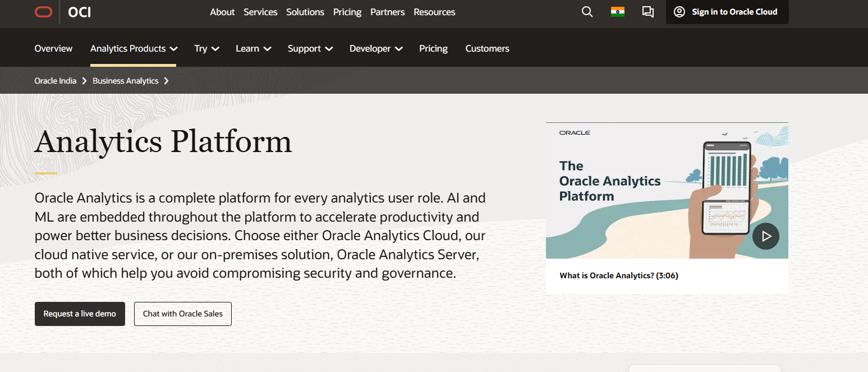Click Request a live demo button
The width and height of the screenshot is (868, 372).
click(x=80, y=314)
